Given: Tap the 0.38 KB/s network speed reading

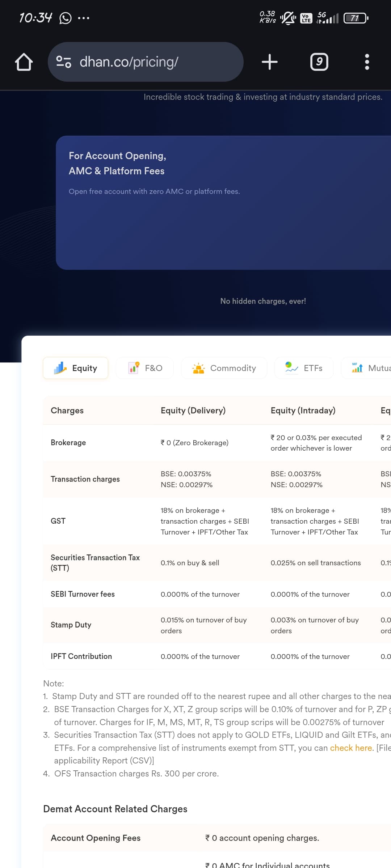Looking at the screenshot, I should tap(268, 17).
